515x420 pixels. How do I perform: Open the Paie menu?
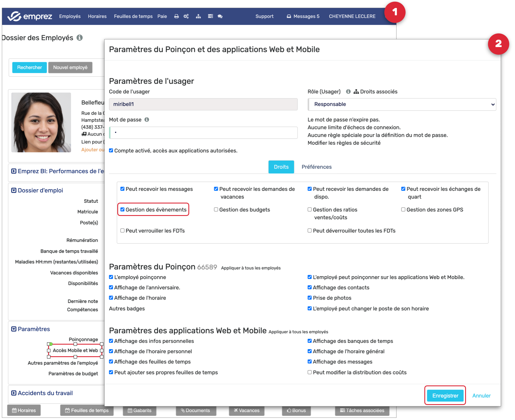pos(162,16)
